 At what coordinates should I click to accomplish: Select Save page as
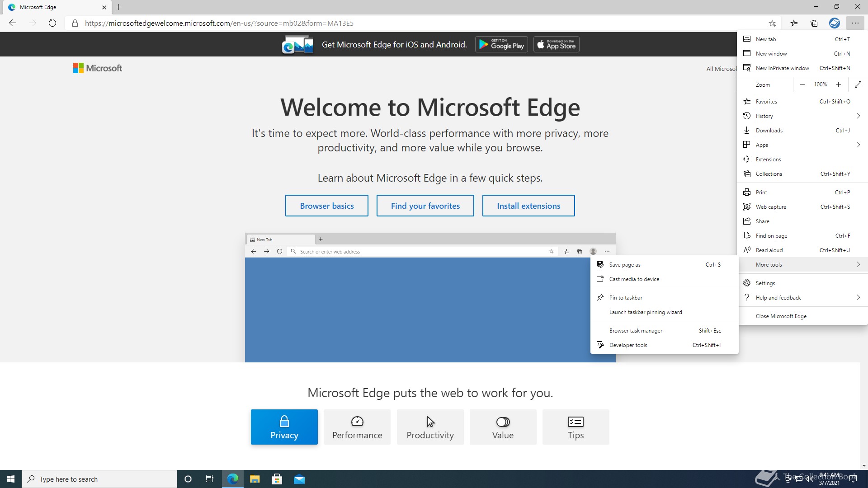[x=665, y=265]
